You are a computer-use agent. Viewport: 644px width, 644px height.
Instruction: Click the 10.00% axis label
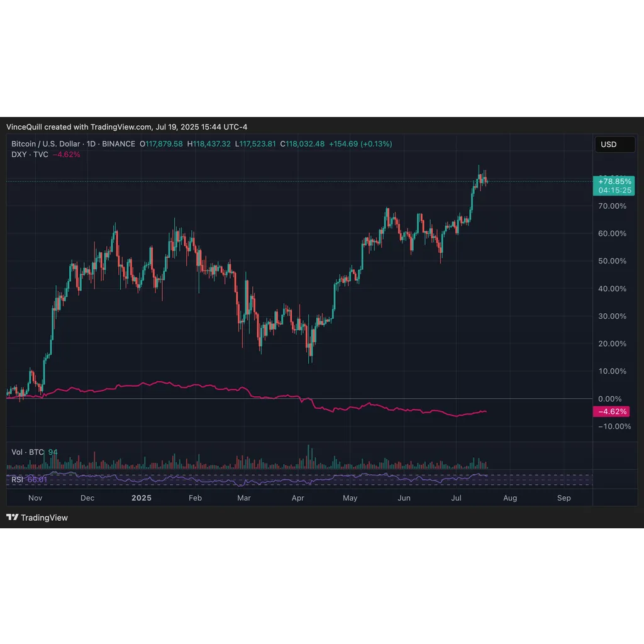pos(612,371)
